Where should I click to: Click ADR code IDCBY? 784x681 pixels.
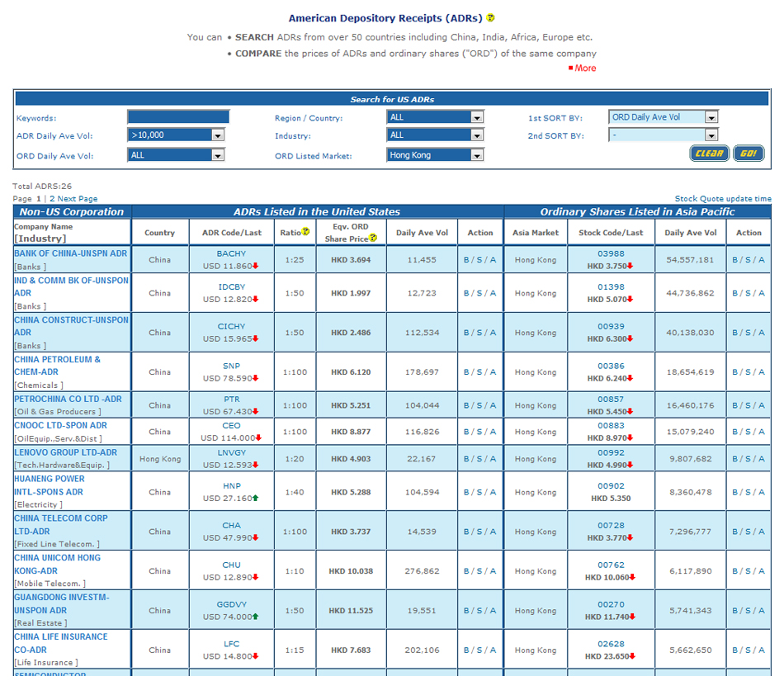click(232, 286)
